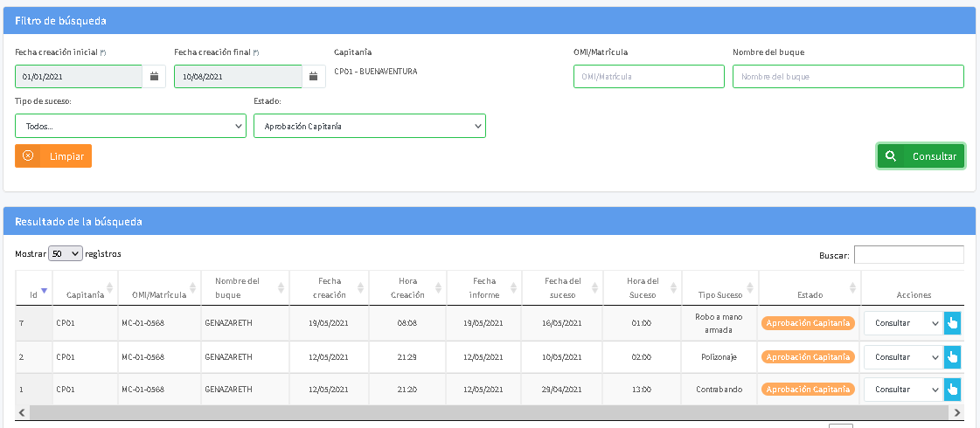Sort by Nombre del buque column header
The image size is (980, 428).
240,287
